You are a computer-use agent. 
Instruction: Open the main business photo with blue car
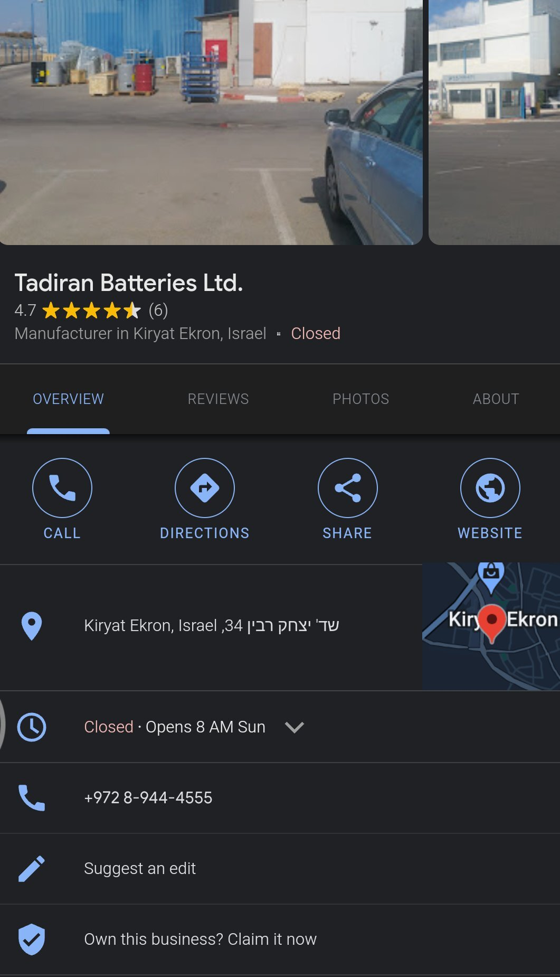click(211, 123)
